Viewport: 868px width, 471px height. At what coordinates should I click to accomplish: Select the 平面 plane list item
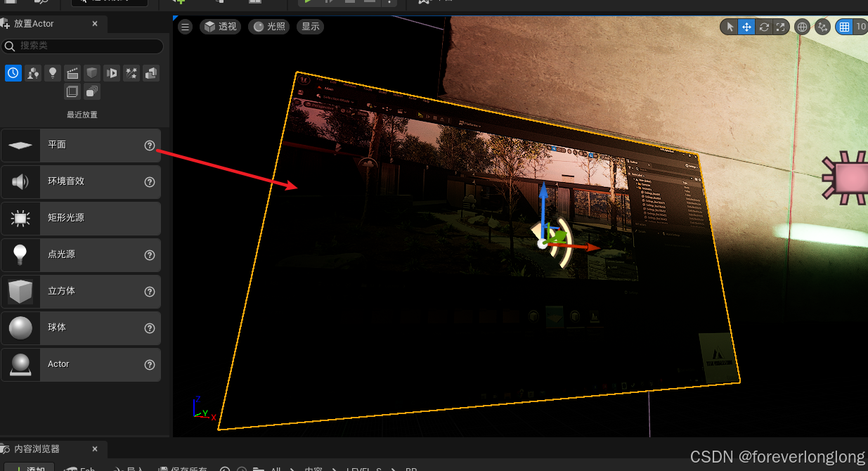click(81, 146)
